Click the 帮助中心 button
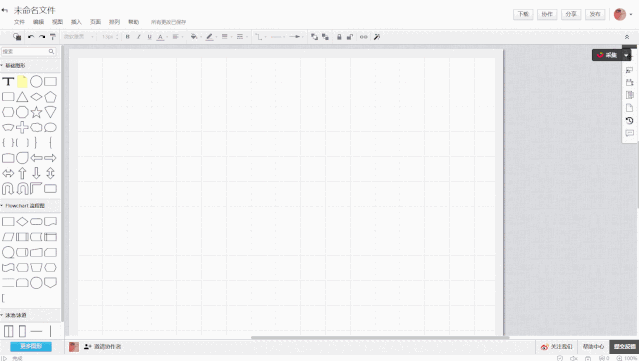 pyautogui.click(x=593, y=347)
